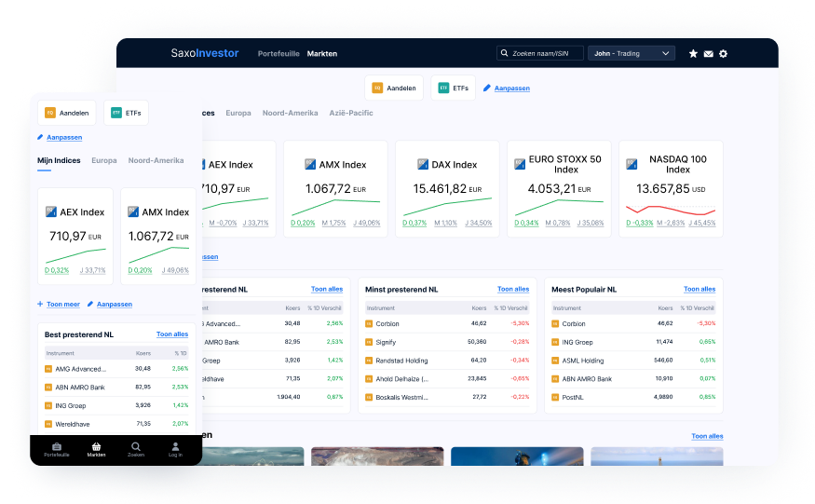Click Aanpassen link next to desktop ETFs
Image resolution: width=815 pixels, height=504 pixels.
(x=512, y=89)
